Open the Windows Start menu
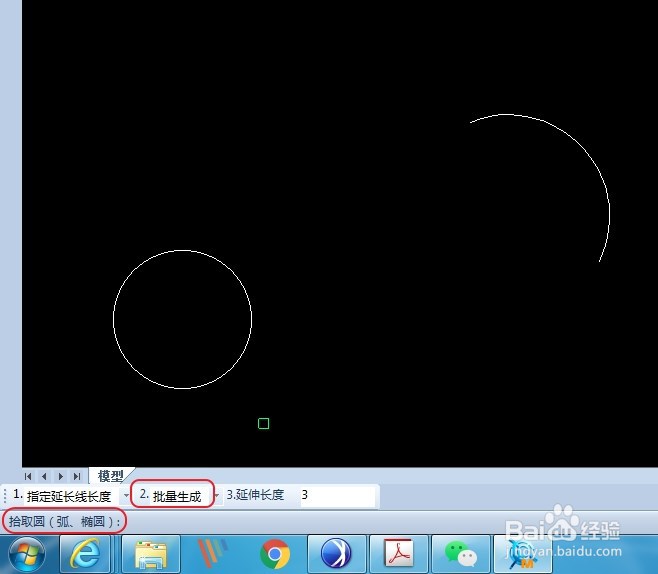This screenshot has width=658, height=574. [27, 555]
